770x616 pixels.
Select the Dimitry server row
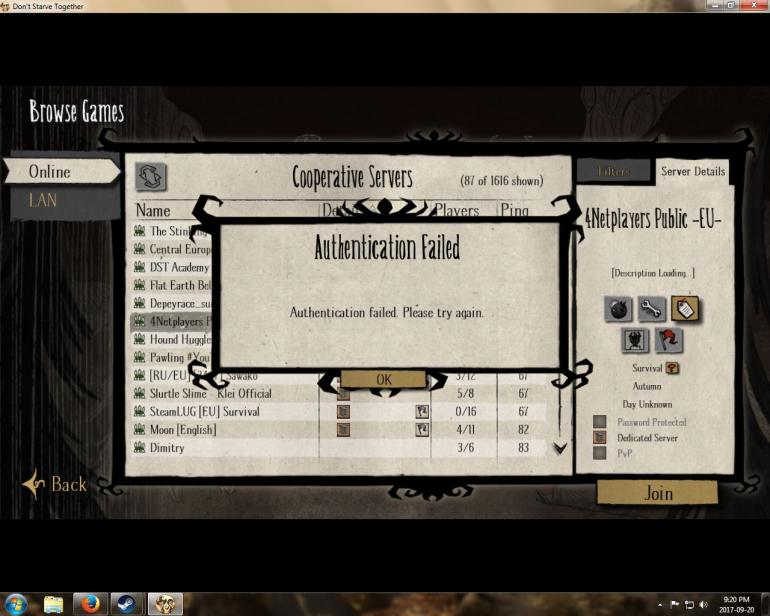pyautogui.click(x=339, y=448)
